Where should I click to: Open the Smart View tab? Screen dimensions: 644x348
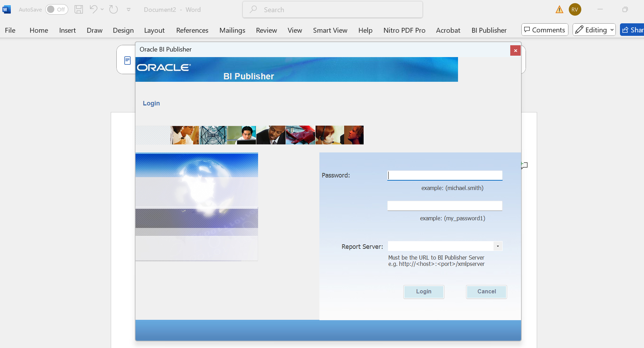pyautogui.click(x=330, y=30)
